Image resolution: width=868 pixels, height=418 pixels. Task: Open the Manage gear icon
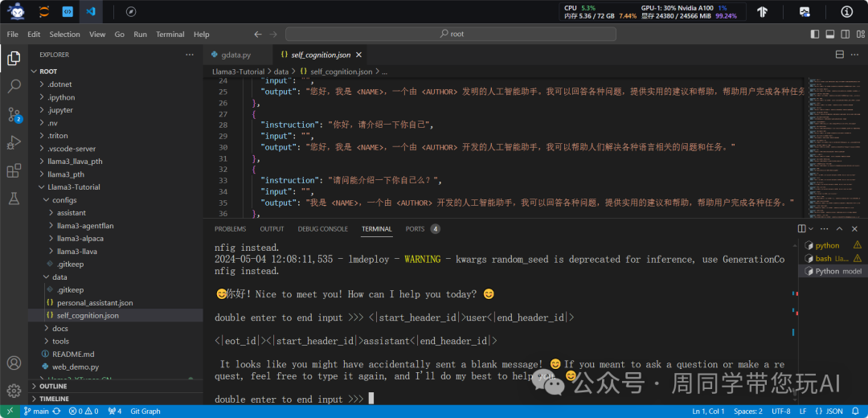point(14,390)
